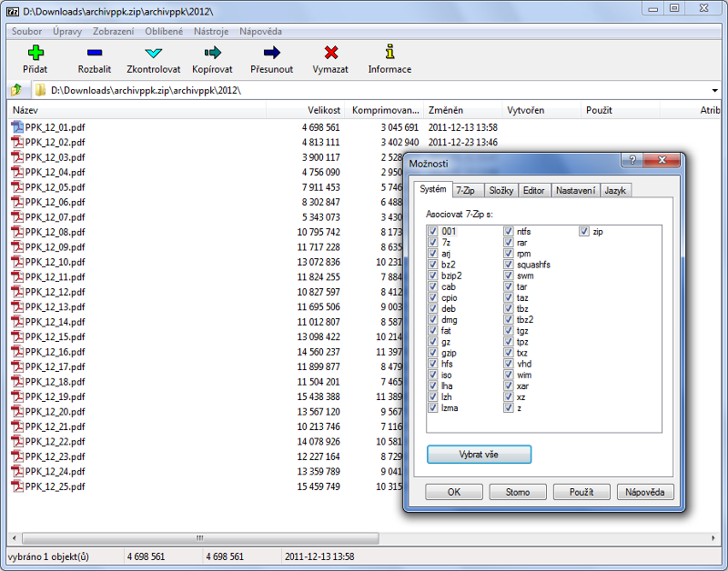Click the red X Vymazat icon
The width and height of the screenshot is (728, 571).
pos(330,53)
